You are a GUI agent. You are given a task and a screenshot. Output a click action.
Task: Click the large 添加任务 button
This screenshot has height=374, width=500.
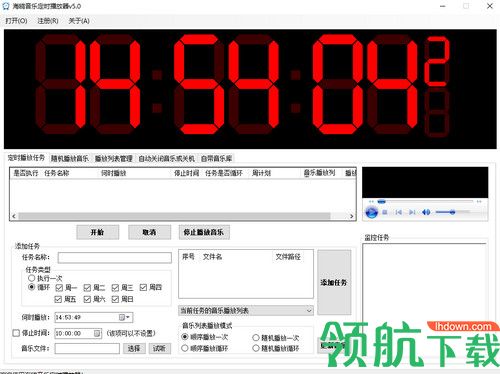pyautogui.click(x=334, y=282)
